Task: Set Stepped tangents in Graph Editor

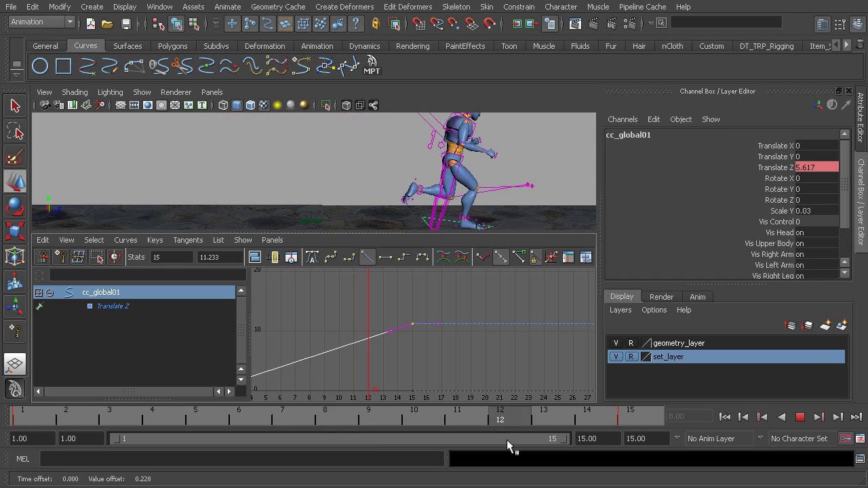Action: [x=403, y=258]
